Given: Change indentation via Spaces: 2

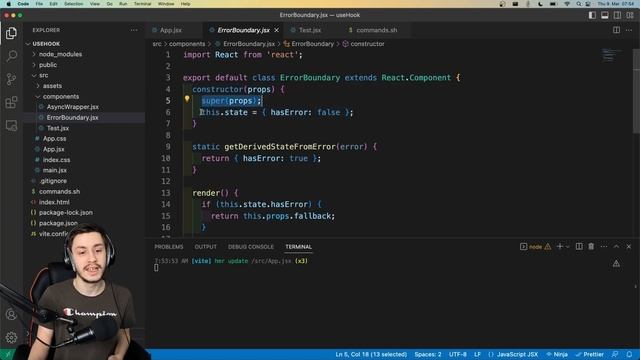Looking at the screenshot, I should point(428,354).
